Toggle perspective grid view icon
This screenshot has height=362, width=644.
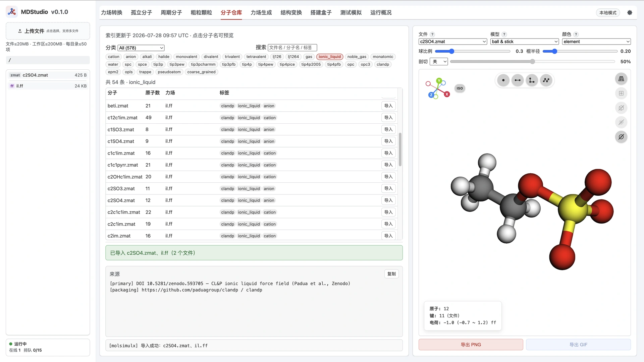[621, 79]
